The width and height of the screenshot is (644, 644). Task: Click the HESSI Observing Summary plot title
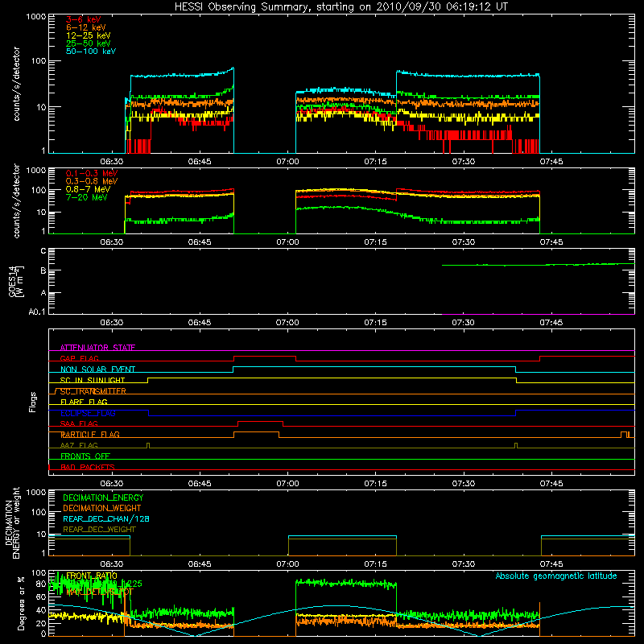341,7
